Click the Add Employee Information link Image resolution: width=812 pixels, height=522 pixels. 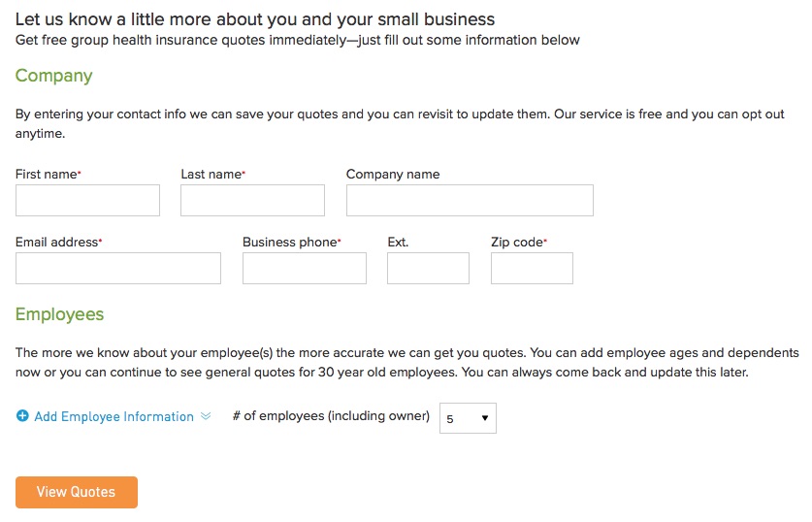pyautogui.click(x=114, y=416)
